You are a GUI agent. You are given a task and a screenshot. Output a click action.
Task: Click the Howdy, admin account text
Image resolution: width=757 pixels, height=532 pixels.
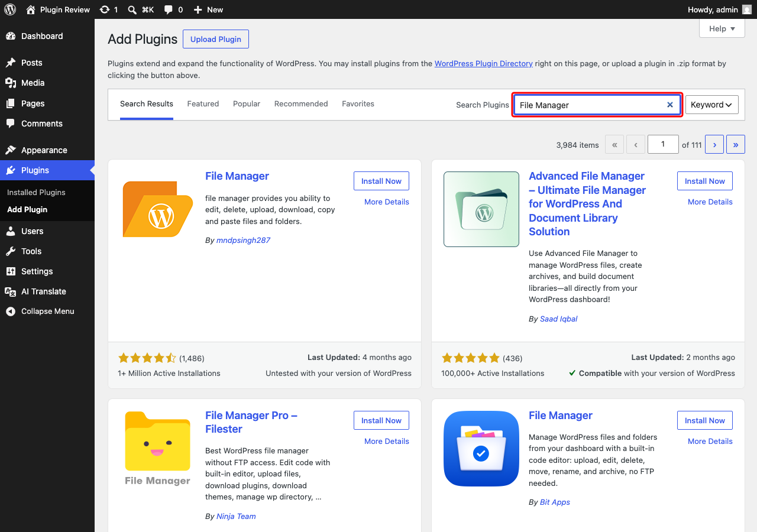point(713,9)
